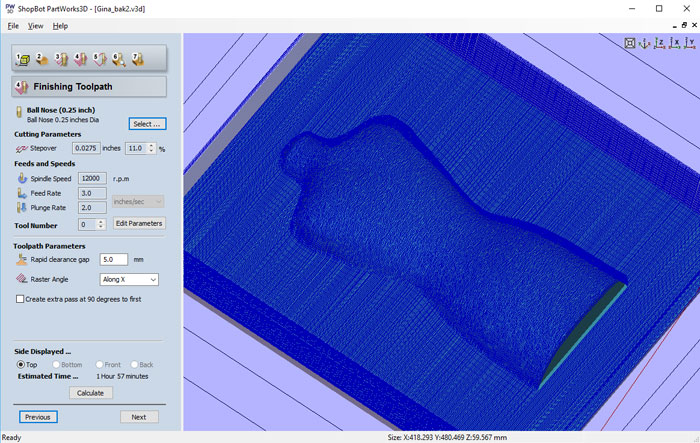Open the View menu
This screenshot has width=700, height=443.
[x=36, y=26]
